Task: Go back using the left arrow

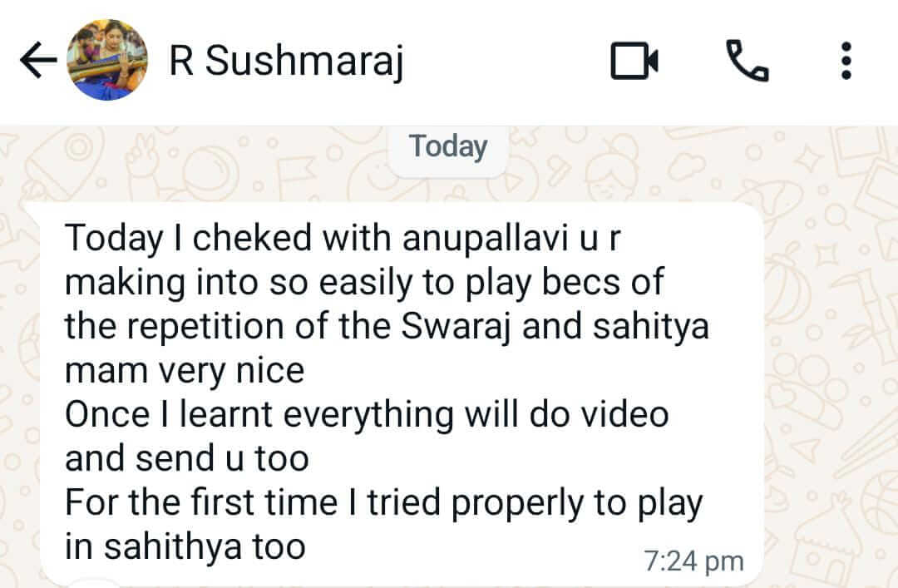Action: coord(38,60)
